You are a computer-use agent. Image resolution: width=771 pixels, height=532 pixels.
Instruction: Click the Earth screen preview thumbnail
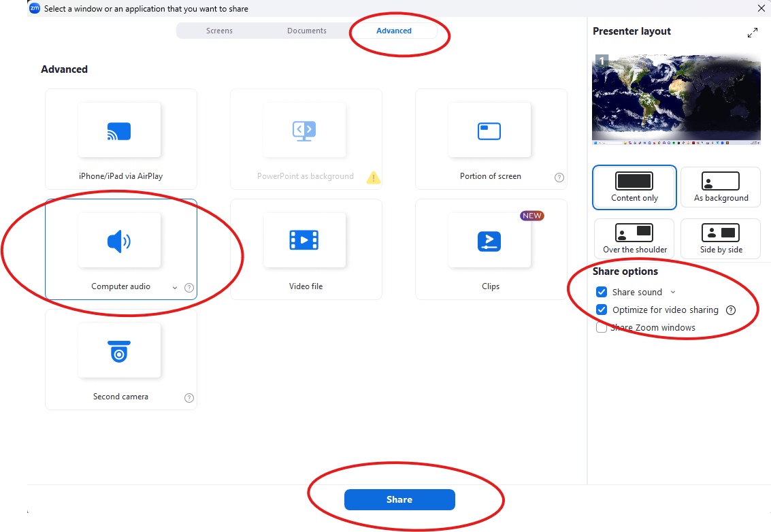click(x=676, y=99)
